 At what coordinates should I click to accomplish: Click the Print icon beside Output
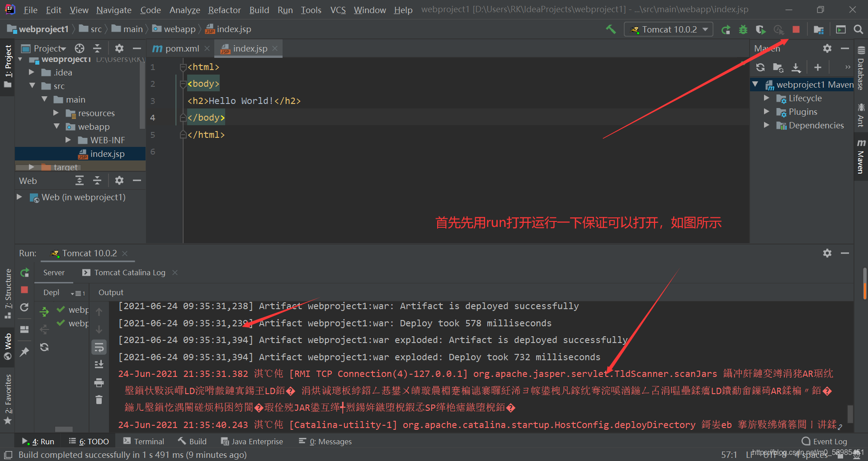[99, 382]
